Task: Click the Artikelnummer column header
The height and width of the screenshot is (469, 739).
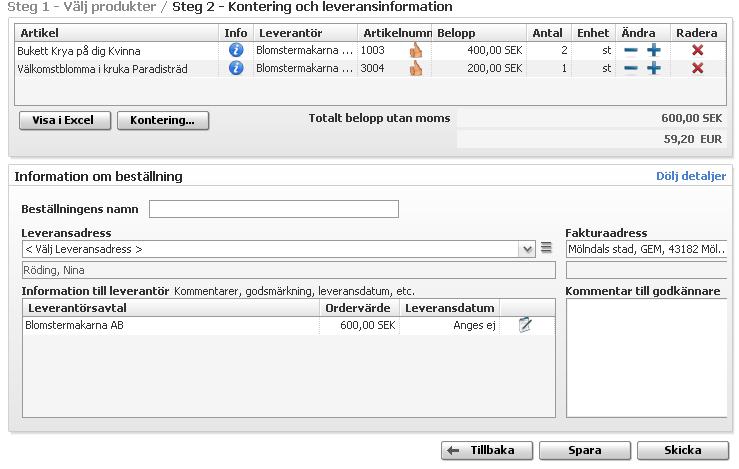Action: tap(395, 33)
